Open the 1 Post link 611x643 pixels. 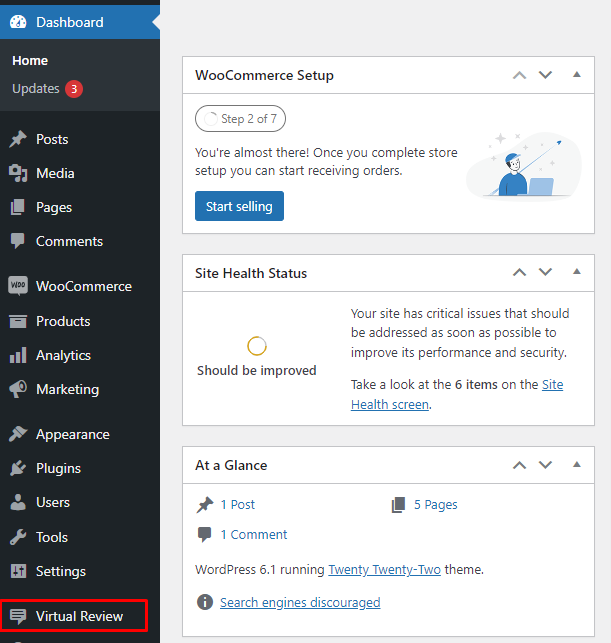click(x=238, y=505)
